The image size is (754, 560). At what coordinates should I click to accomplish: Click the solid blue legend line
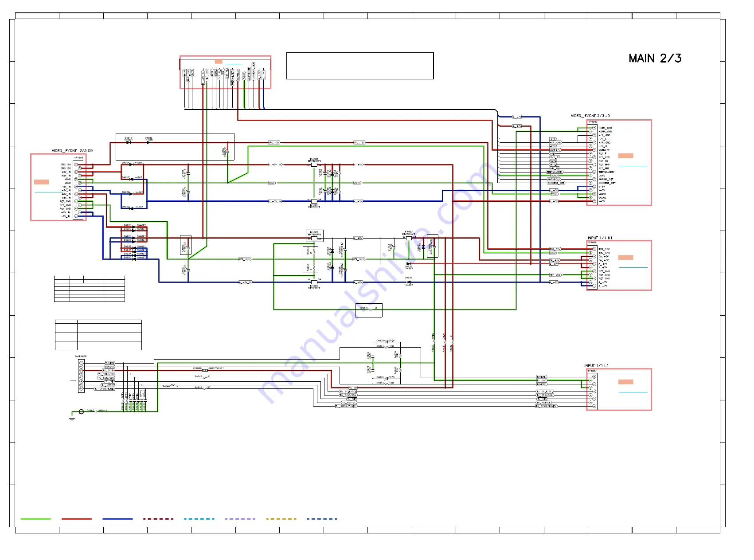[117, 519]
